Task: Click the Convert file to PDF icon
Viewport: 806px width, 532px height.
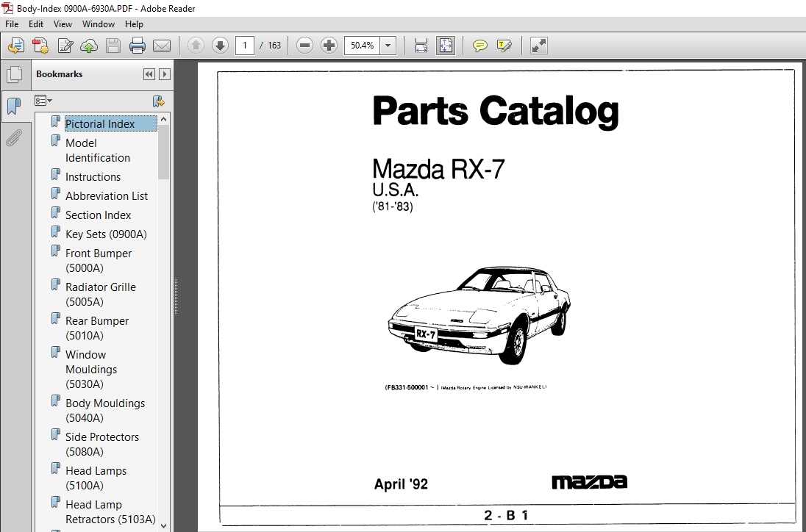Action: click(40, 46)
